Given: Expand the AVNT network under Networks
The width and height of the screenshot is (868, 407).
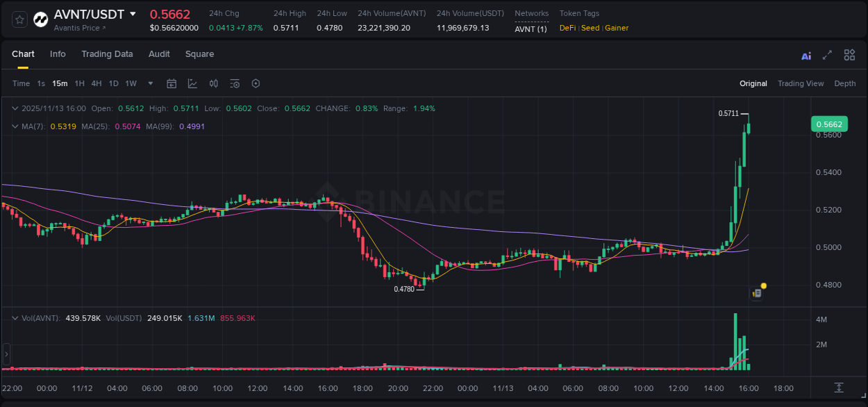Looking at the screenshot, I should 531,28.
